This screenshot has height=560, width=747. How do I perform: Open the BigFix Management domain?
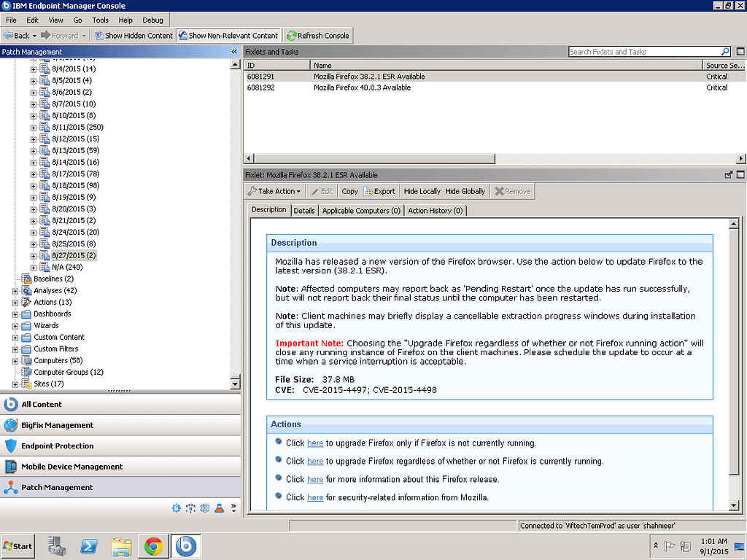pyautogui.click(x=120, y=425)
